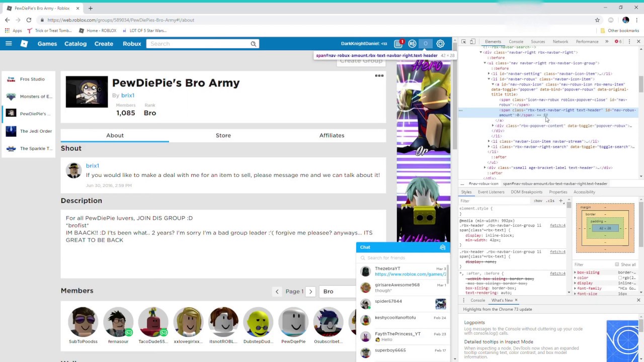Click the chat panel settings icon
Screen dimensions: 644x362
(x=443, y=247)
